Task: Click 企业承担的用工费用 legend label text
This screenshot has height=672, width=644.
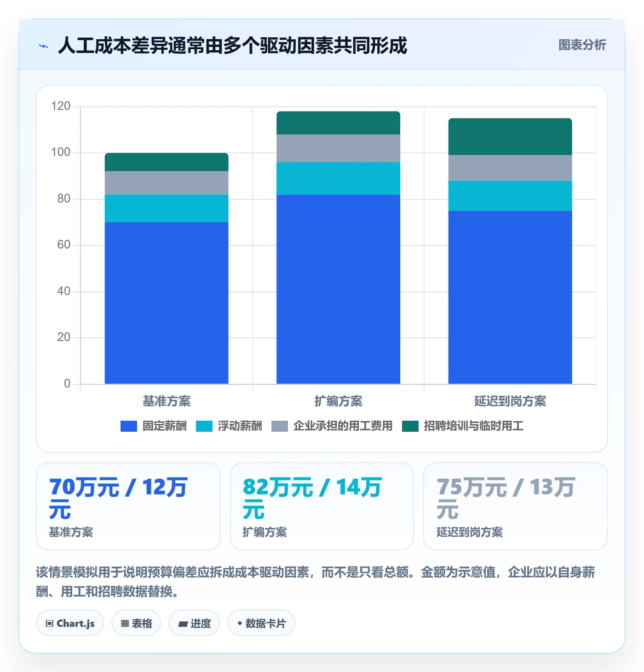Action: tap(343, 426)
